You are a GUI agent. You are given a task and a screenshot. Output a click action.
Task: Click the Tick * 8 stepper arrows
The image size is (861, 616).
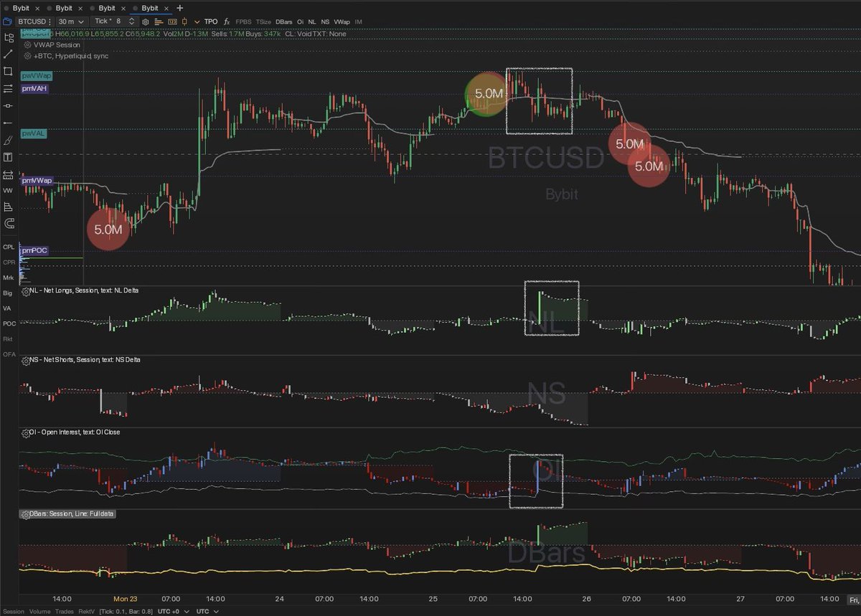click(131, 21)
